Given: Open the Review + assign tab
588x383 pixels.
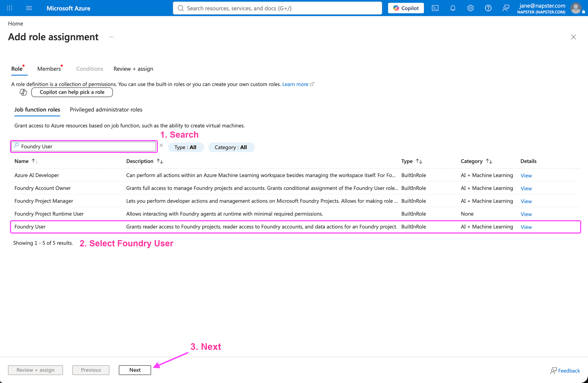Looking at the screenshot, I should tap(133, 69).
